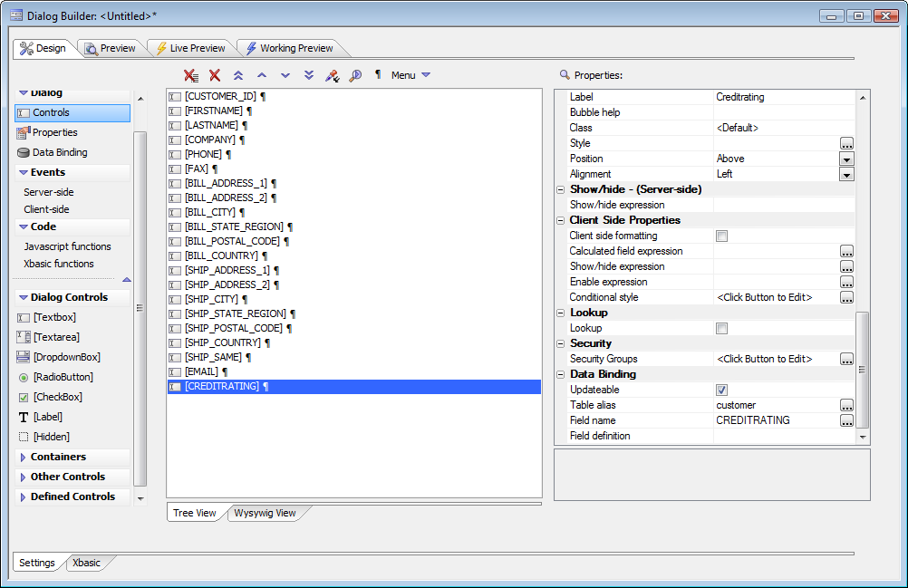Click Conditional style ellipsis button
This screenshot has height=588, width=908.
coord(846,297)
